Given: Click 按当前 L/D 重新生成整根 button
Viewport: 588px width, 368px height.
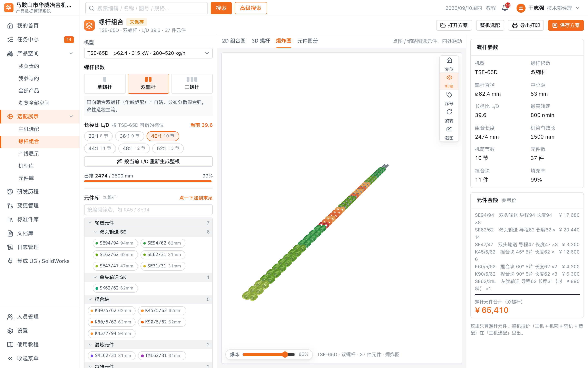Looking at the screenshot, I should click(x=148, y=161).
